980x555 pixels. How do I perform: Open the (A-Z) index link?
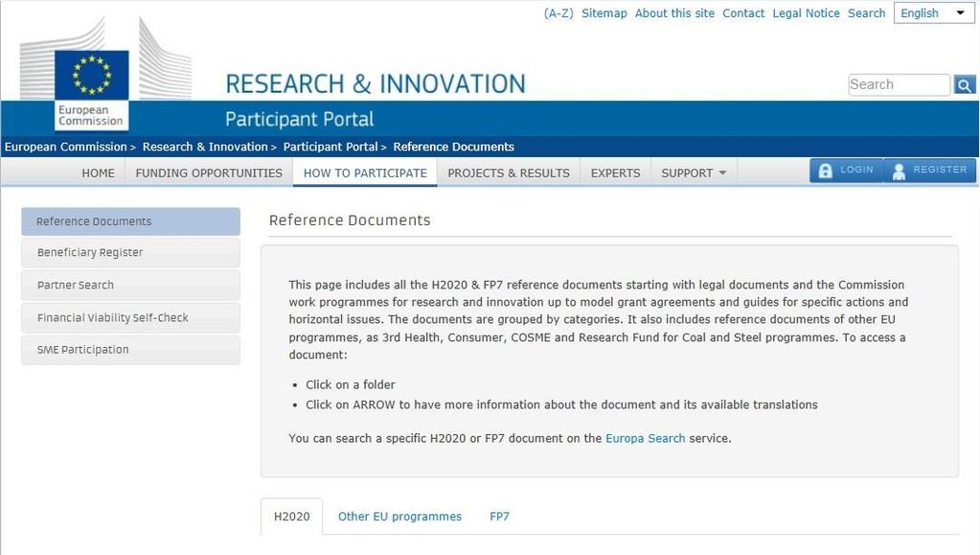click(558, 13)
